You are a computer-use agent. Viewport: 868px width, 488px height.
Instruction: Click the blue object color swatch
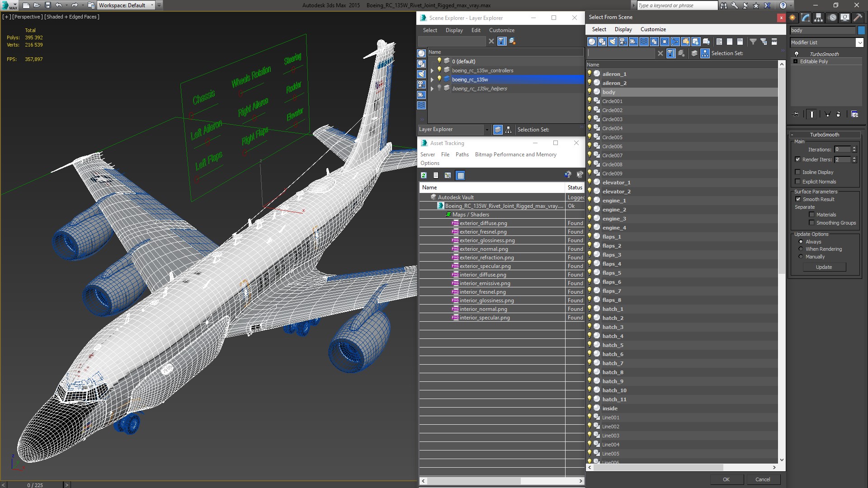click(x=861, y=30)
